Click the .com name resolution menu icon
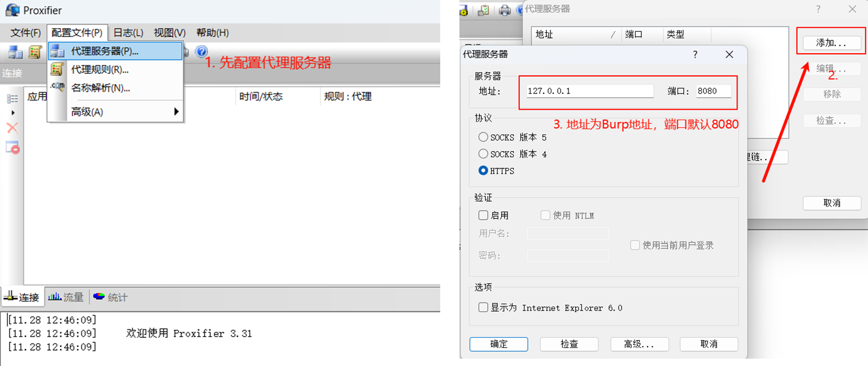Screen dimensions: 868x366 [x=58, y=87]
